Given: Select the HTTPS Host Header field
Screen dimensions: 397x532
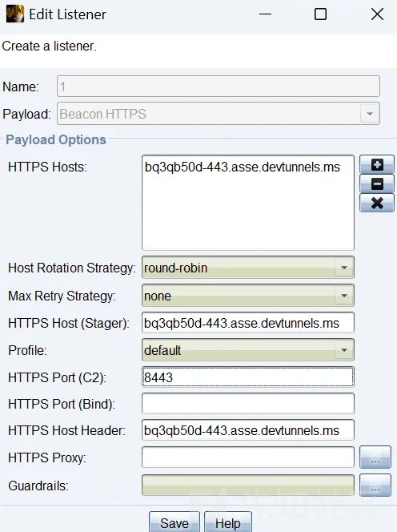Looking at the screenshot, I should (x=248, y=430).
